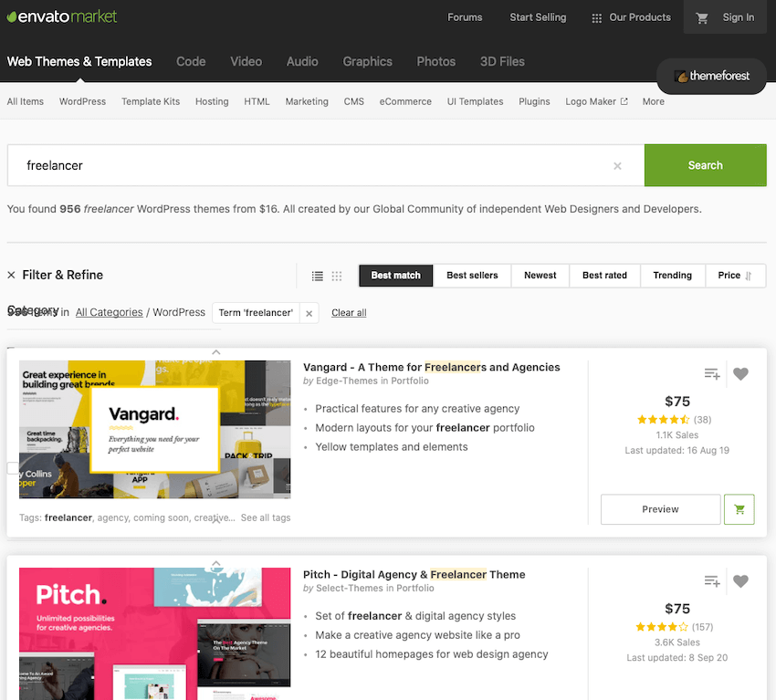
Task: Click See all tags for Vangard
Action: [x=266, y=518]
